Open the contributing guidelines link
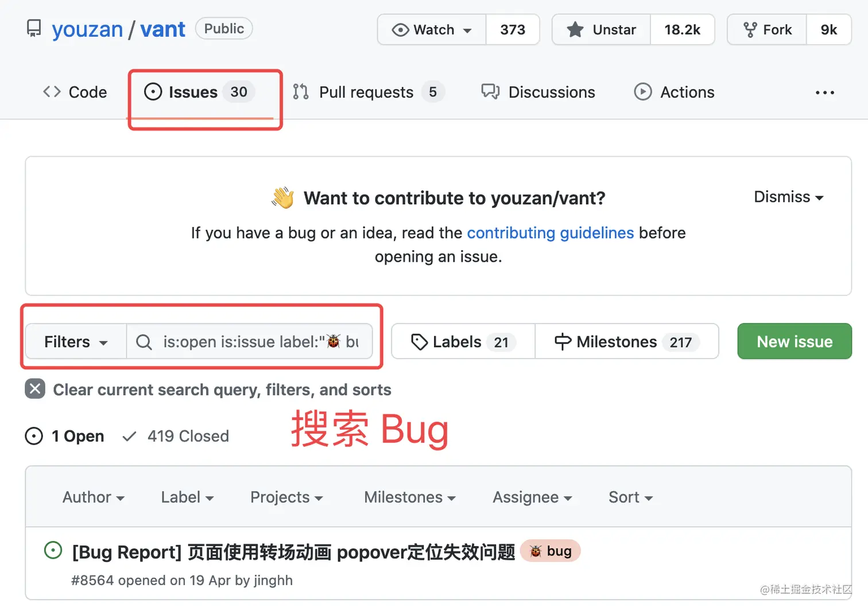 551,233
